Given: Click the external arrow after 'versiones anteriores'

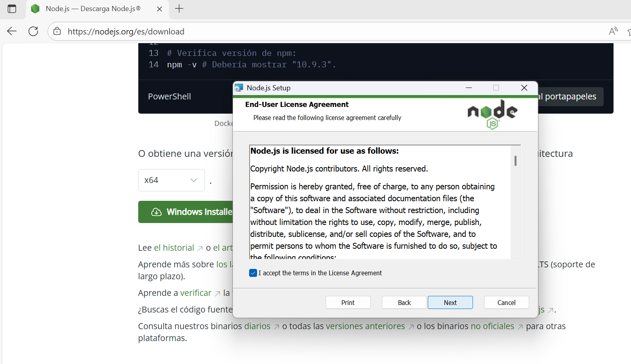Looking at the screenshot, I should click(411, 327).
